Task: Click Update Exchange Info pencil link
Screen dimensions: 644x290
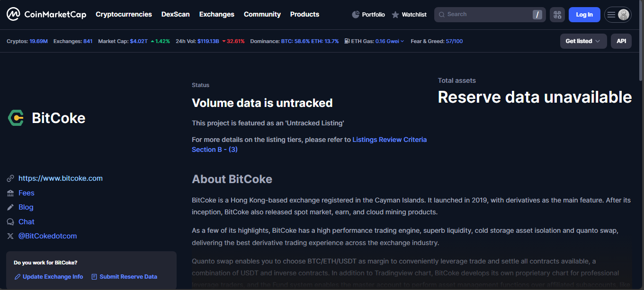Action: (x=49, y=277)
